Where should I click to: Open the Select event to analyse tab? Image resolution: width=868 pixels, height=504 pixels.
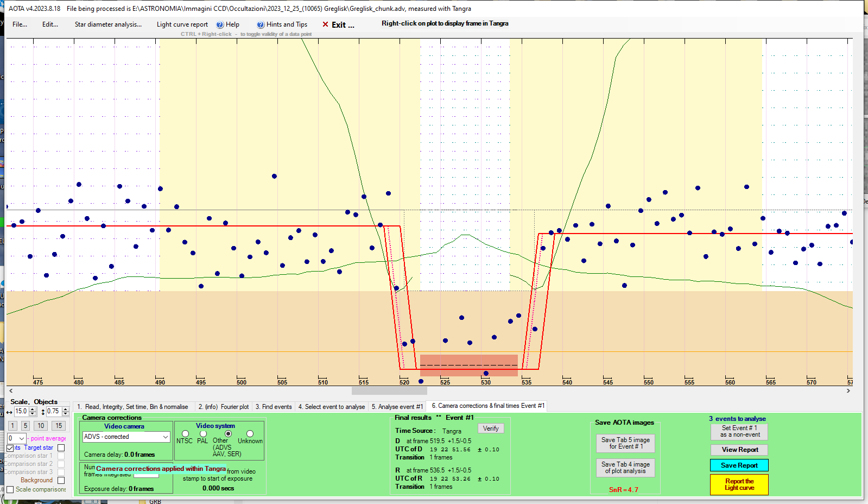[x=332, y=406]
